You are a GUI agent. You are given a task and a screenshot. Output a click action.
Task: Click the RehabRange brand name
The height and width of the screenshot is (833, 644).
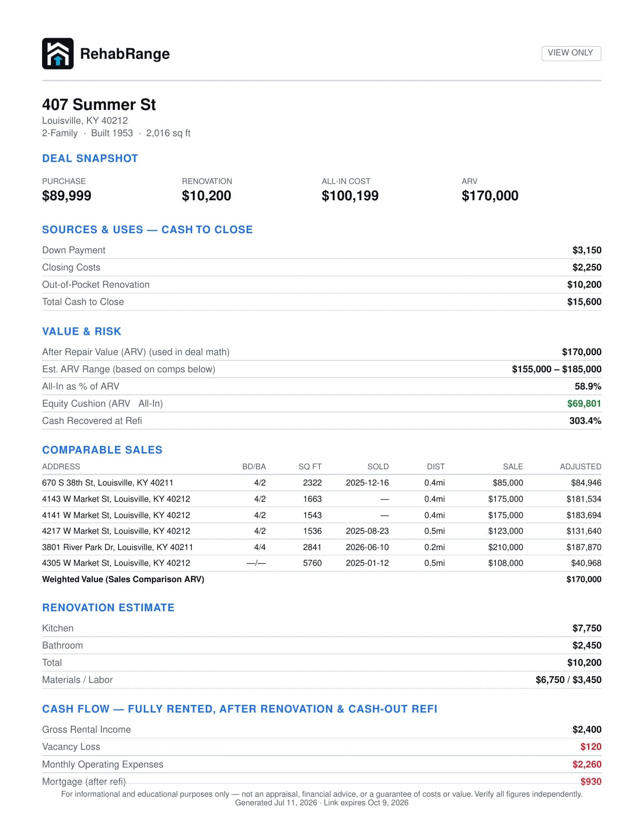coord(125,54)
